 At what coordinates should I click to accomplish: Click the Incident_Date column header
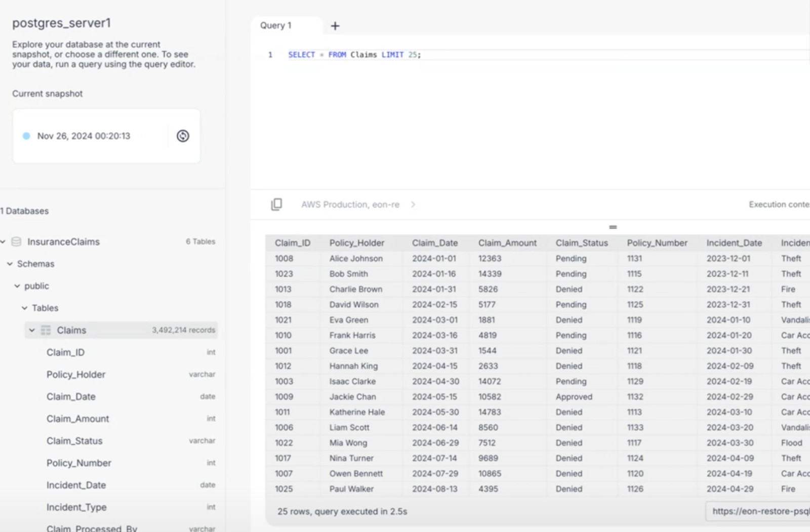pyautogui.click(x=734, y=243)
